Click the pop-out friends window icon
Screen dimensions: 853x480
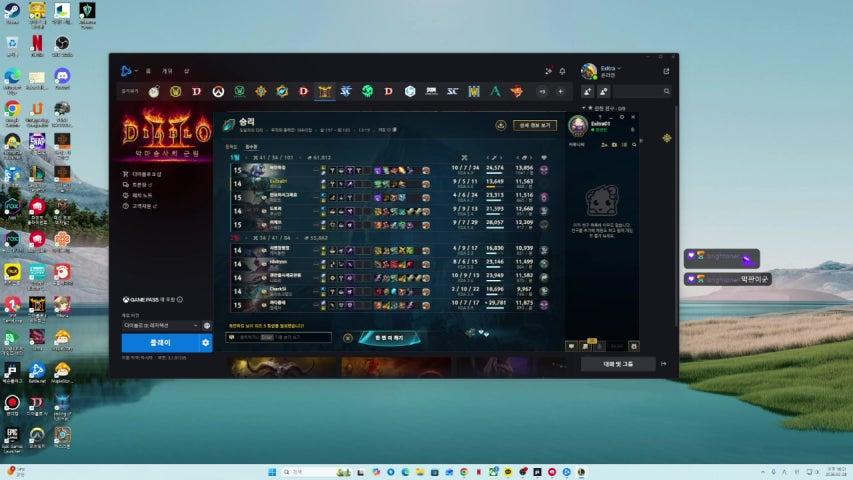coord(666,71)
